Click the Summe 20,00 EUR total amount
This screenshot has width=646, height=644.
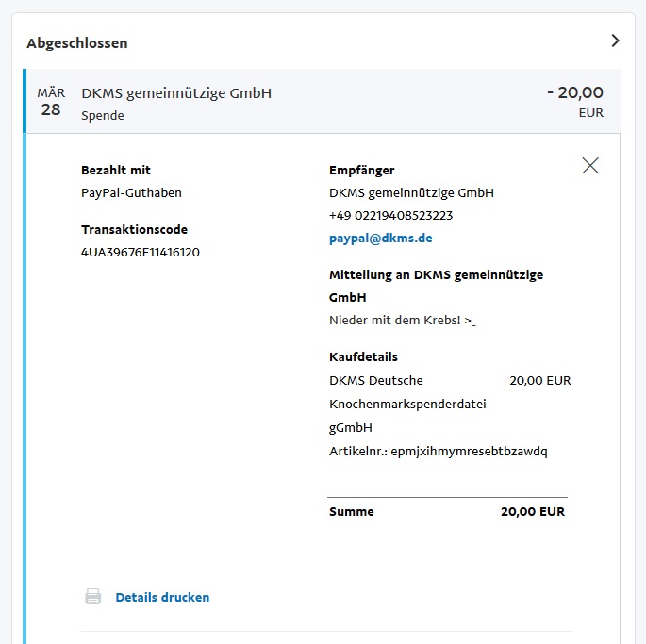pyautogui.click(x=533, y=511)
